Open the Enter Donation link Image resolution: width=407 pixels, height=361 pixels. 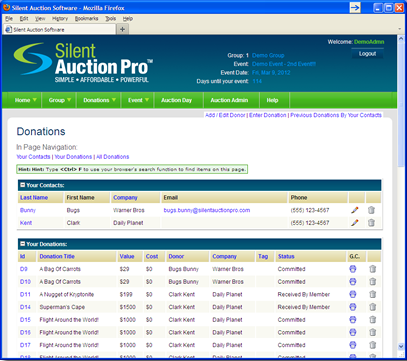268,115
